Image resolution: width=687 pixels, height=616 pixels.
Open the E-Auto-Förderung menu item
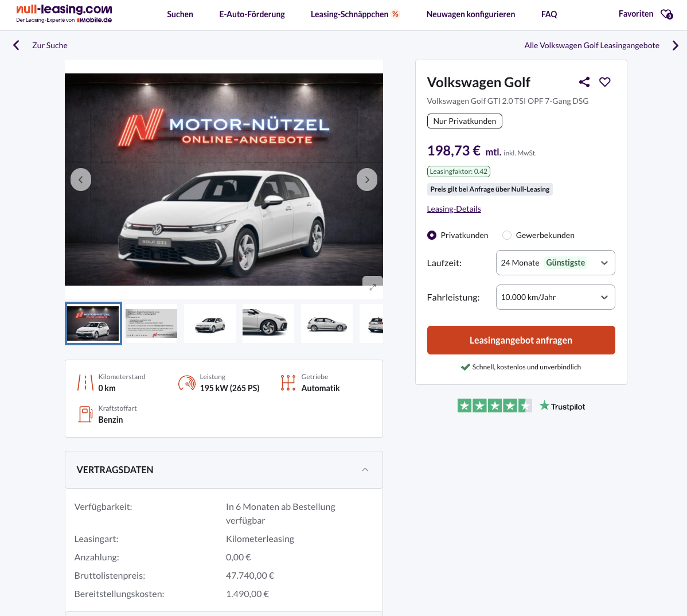pos(252,14)
